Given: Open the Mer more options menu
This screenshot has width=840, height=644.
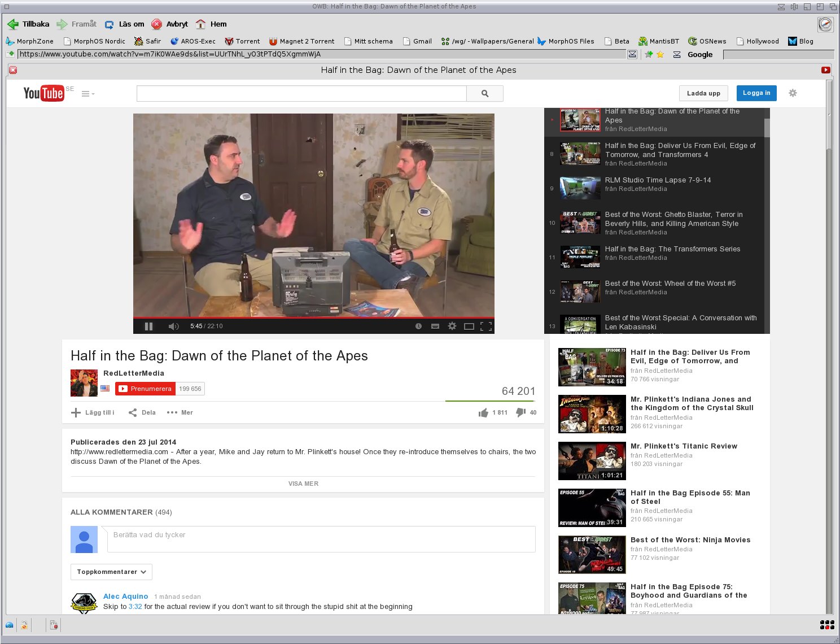Looking at the screenshot, I should [x=180, y=412].
